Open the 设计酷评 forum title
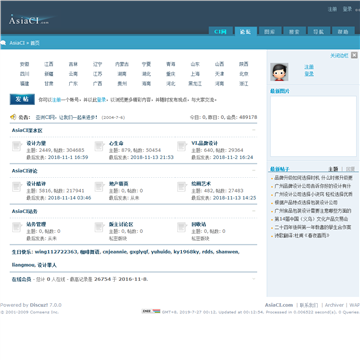The height and width of the screenshot is (360, 360). pyautogui.click(x=36, y=184)
